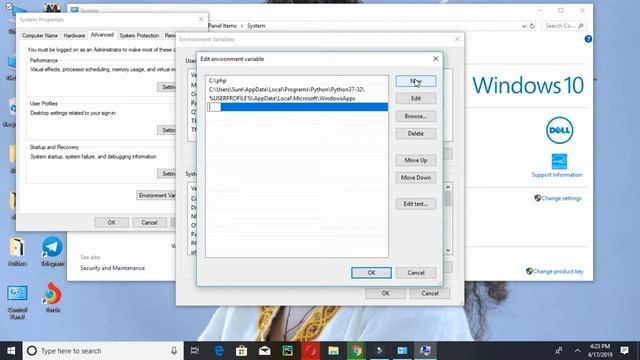Click the Edit text... button

tap(416, 204)
